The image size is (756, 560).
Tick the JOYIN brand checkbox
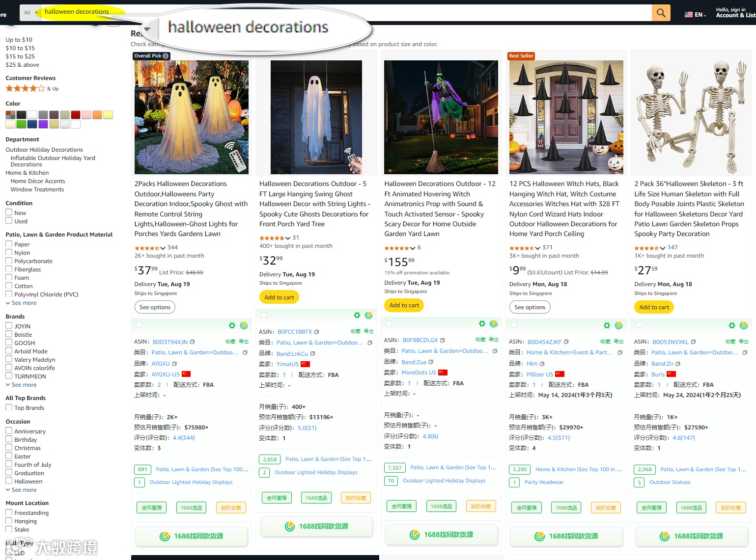[9, 326]
